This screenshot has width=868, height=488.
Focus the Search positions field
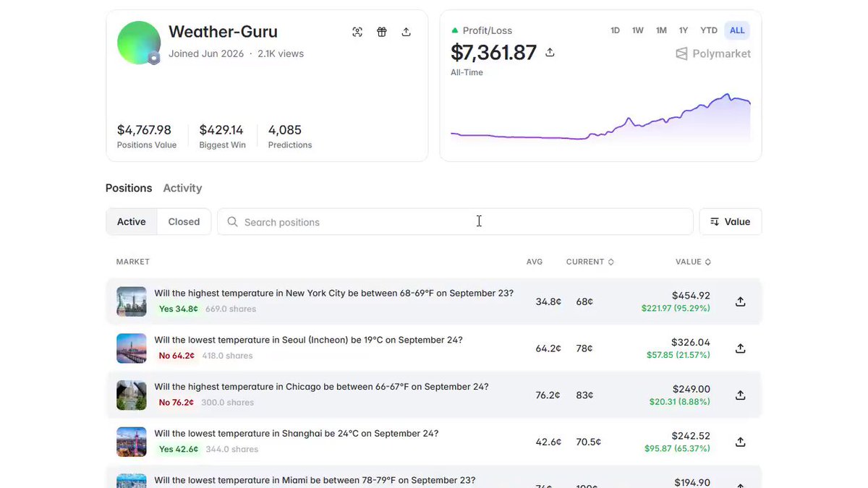tap(455, 222)
